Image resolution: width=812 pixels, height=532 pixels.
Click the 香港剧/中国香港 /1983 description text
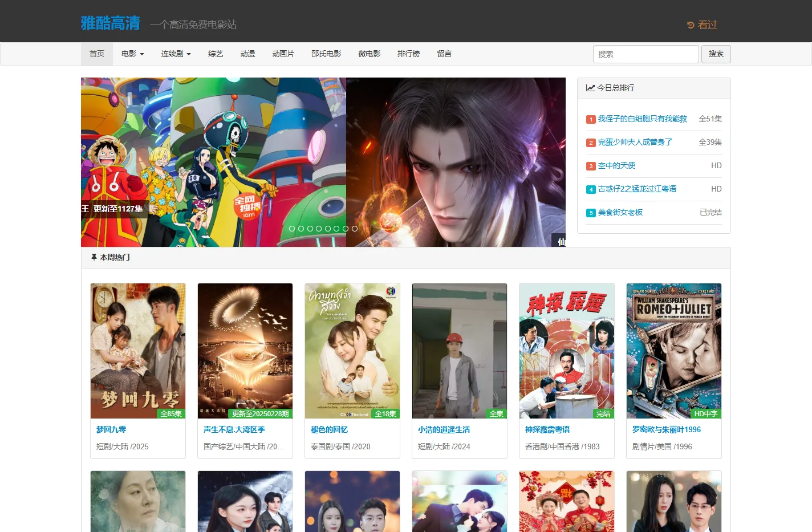pos(562,446)
